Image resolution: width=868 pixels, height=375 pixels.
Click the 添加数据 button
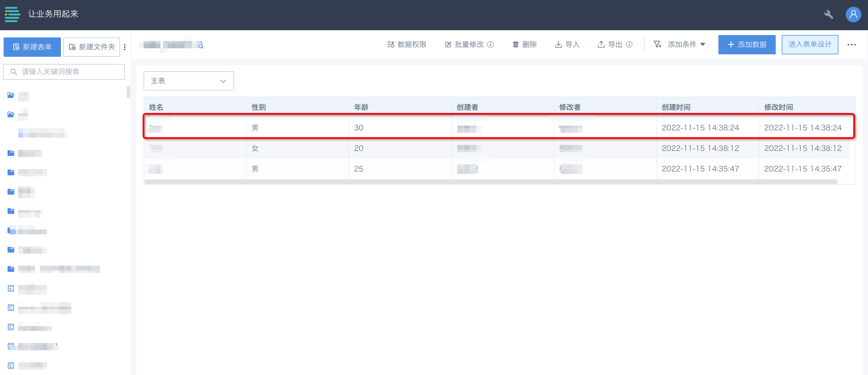pyautogui.click(x=746, y=44)
